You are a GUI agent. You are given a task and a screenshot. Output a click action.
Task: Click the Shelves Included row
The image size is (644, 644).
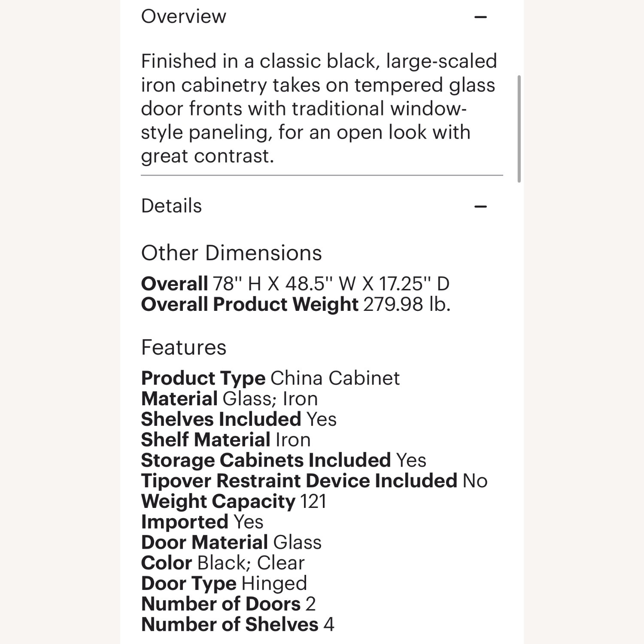pyautogui.click(x=238, y=419)
